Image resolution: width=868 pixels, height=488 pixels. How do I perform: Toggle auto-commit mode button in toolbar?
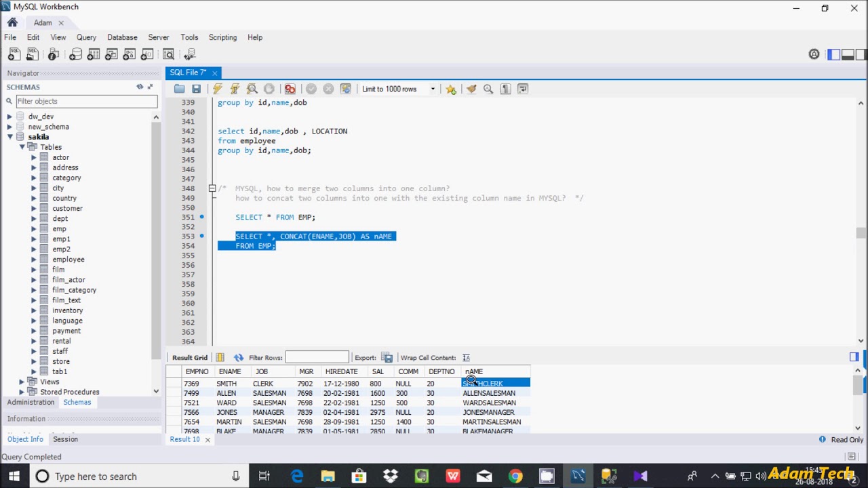(x=346, y=89)
